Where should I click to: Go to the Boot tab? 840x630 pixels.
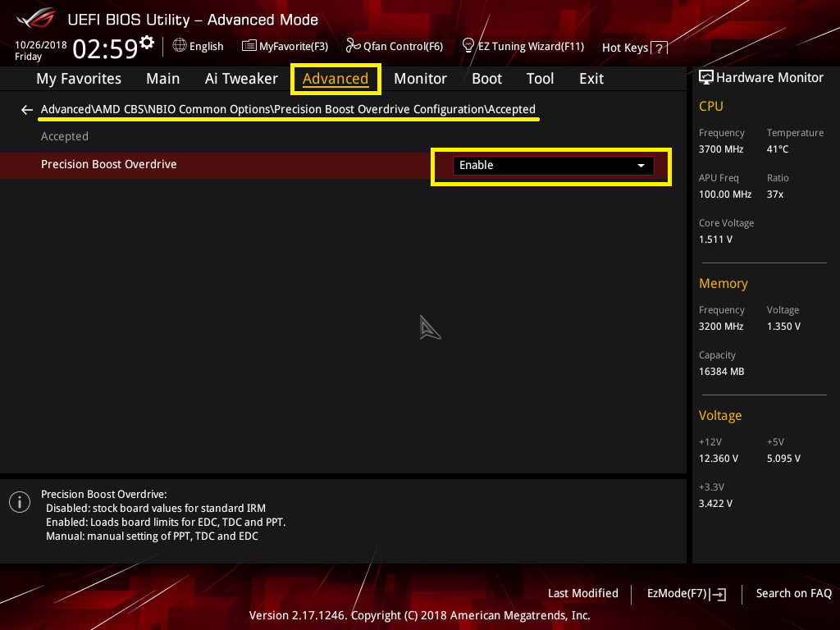click(486, 79)
